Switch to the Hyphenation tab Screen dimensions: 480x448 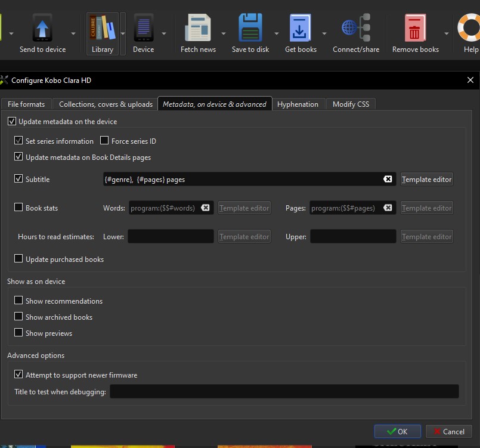coord(298,104)
